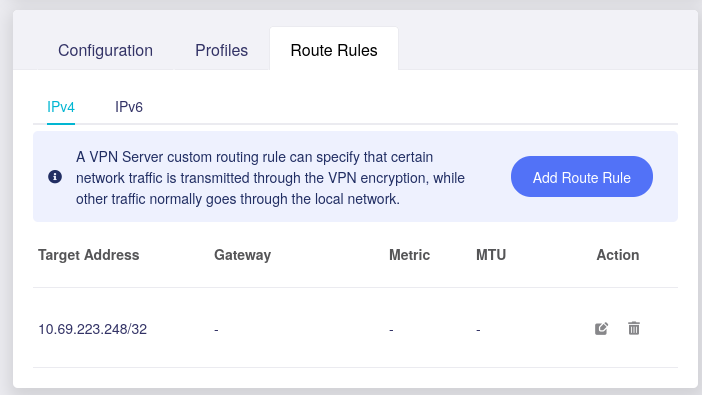This screenshot has width=702, height=395.
Task: Click the Add Route Rule button
Action: point(582,176)
